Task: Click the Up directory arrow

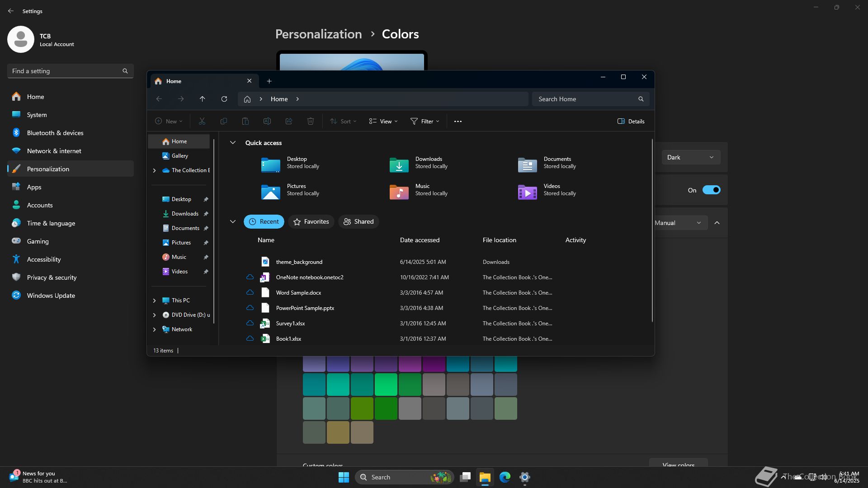Action: tap(202, 99)
